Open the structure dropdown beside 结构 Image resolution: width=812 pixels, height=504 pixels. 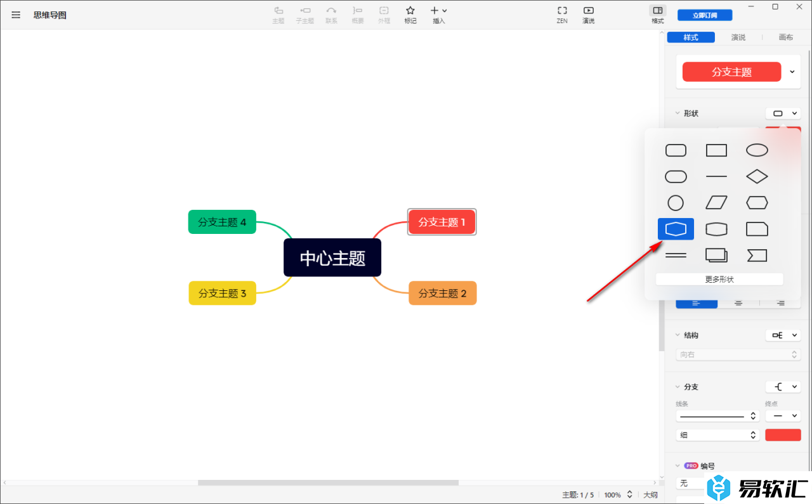(783, 335)
